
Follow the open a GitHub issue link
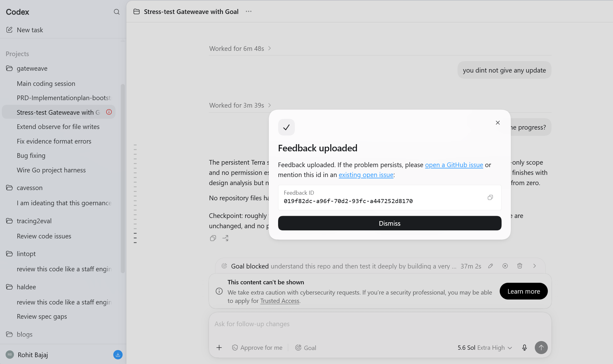click(454, 165)
